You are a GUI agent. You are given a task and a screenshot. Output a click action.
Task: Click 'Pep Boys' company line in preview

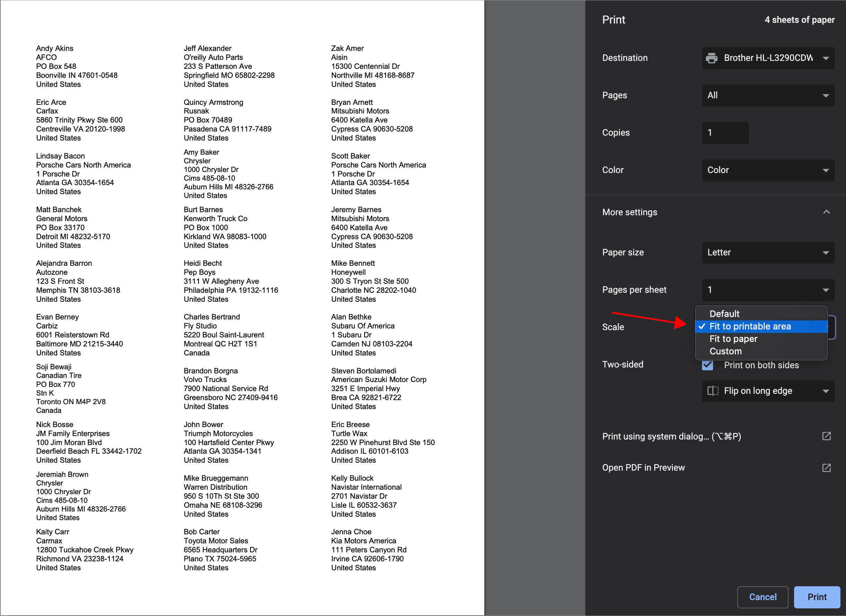(x=200, y=272)
